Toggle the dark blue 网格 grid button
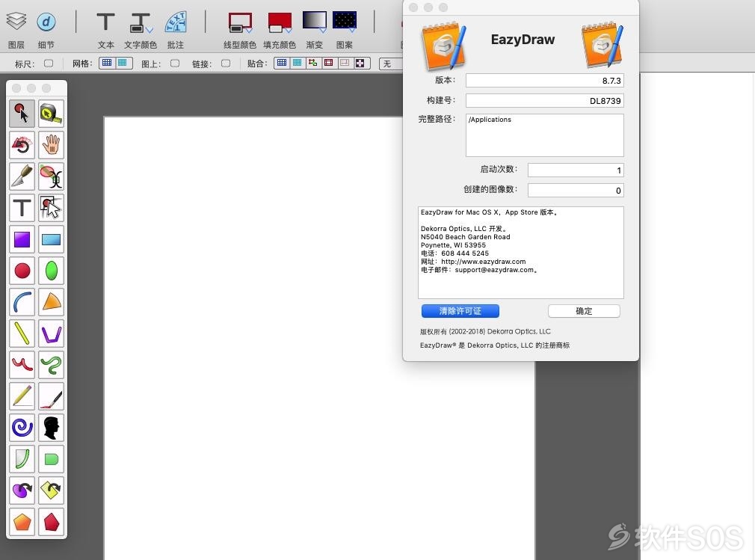This screenshot has width=755, height=560. 107,63
